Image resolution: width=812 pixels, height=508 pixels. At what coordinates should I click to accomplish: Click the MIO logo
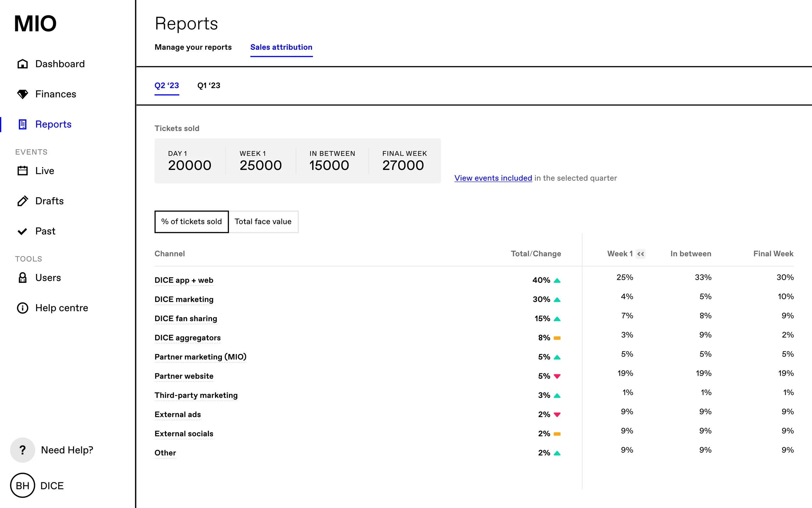coord(35,24)
